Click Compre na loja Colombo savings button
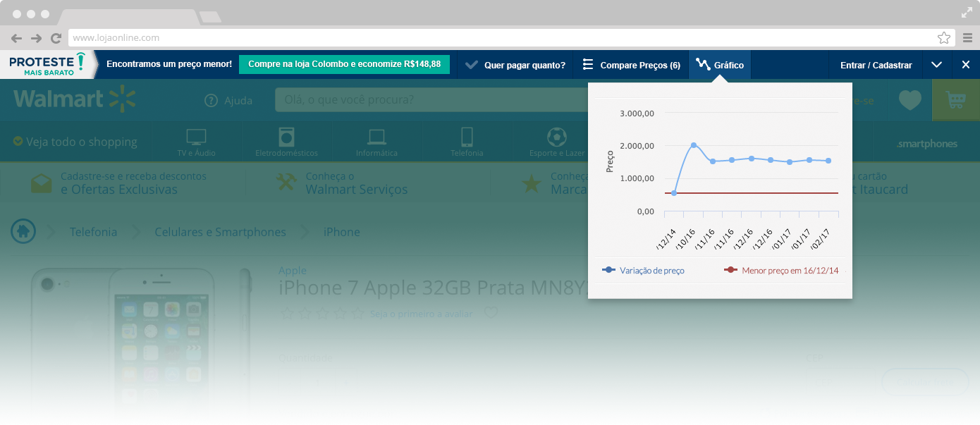 (344, 64)
